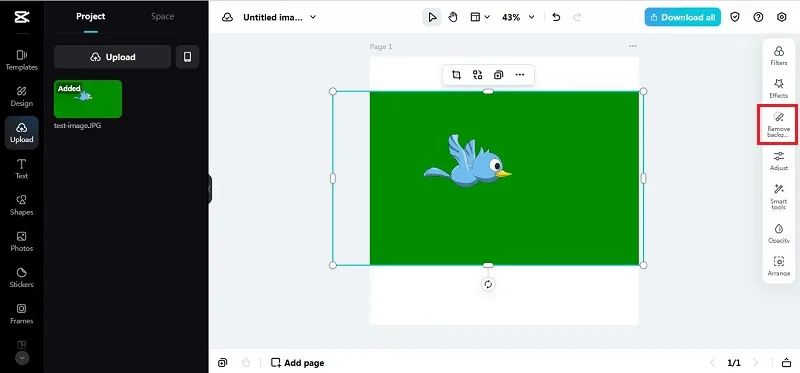
Task: Select the test-image.JPG thumbnail
Action: pyautogui.click(x=88, y=99)
